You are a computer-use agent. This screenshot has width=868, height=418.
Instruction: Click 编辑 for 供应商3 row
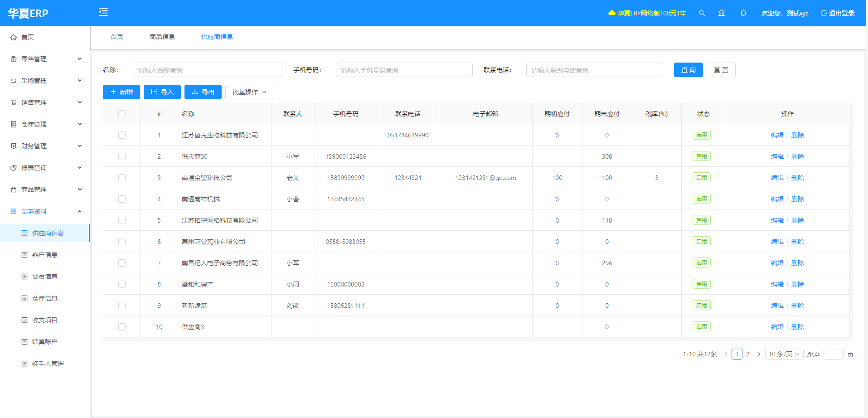coord(777,327)
